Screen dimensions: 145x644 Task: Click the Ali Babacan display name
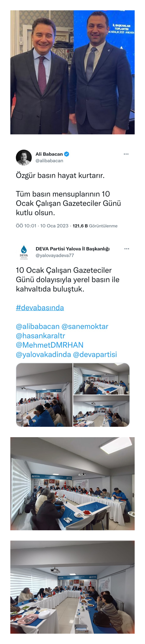pyautogui.click(x=49, y=154)
